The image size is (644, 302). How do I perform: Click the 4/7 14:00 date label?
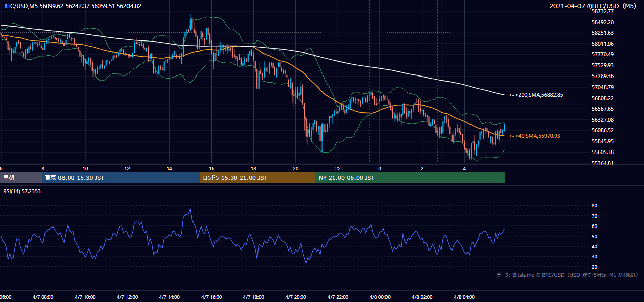pos(169,297)
